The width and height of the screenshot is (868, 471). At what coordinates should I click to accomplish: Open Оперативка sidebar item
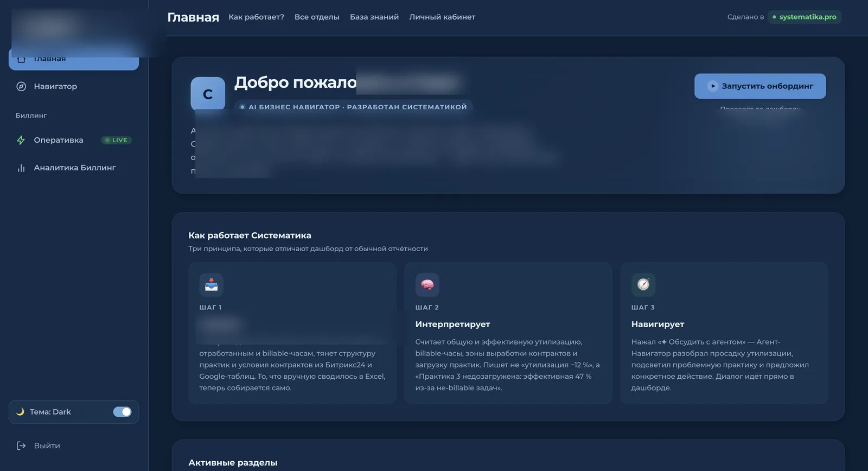coord(74,140)
